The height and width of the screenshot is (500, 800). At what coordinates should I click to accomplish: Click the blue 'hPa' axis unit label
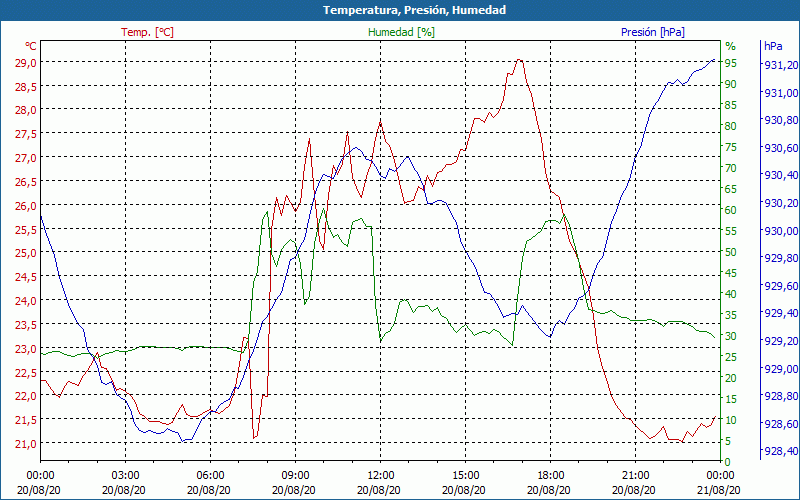pyautogui.click(x=773, y=46)
